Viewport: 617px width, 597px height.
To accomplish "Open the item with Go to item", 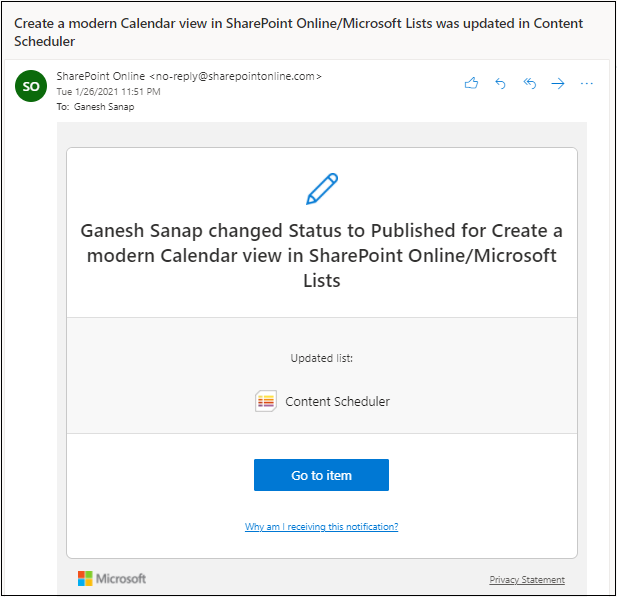I will point(321,475).
